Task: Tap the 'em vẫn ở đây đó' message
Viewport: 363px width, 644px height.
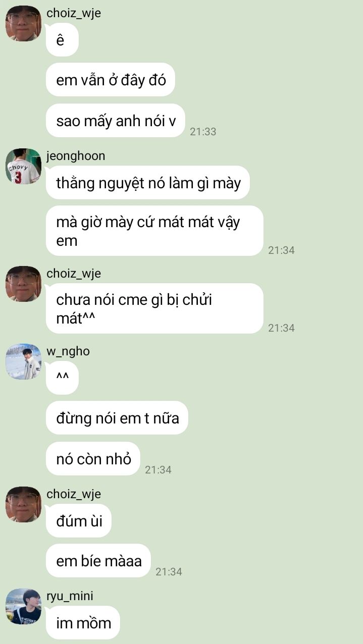Action: click(x=111, y=80)
